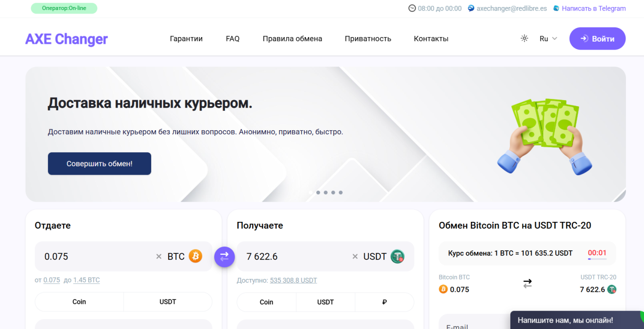The image size is (644, 329).
Task: Select the second banner slider dot
Action: coord(318,192)
